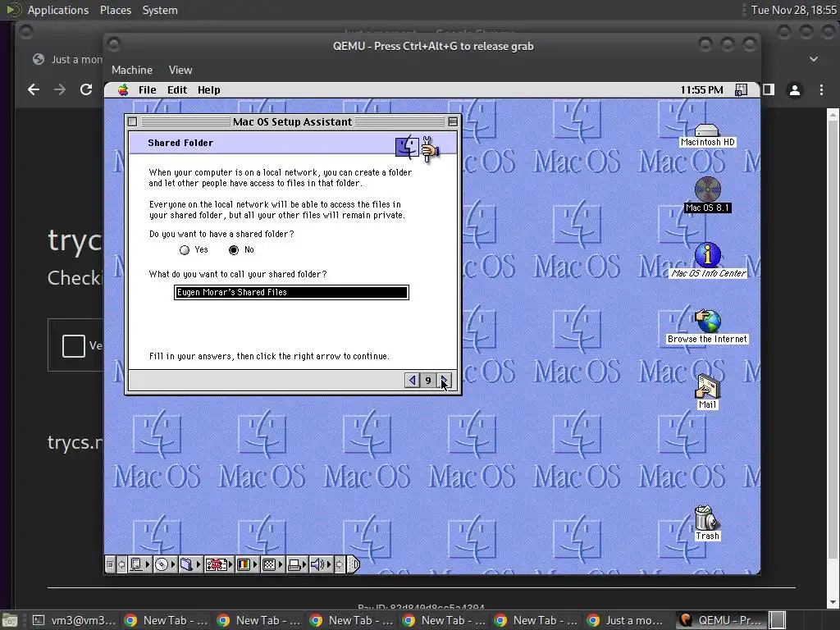This screenshot has height=630, width=840.
Task: Click the Browse the Internet globe icon
Action: pos(707,321)
